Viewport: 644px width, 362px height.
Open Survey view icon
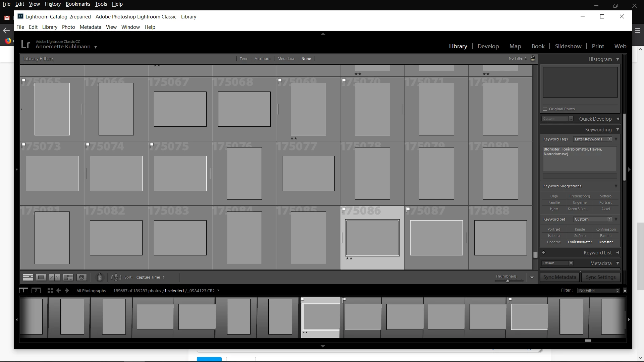click(x=68, y=277)
